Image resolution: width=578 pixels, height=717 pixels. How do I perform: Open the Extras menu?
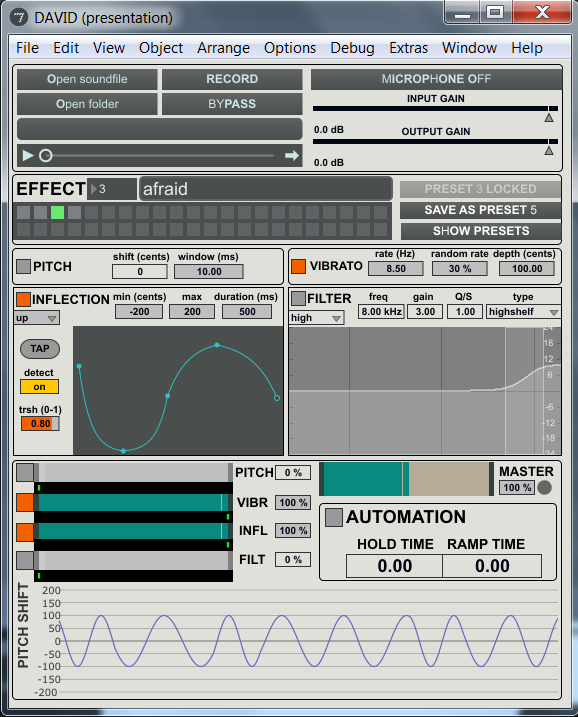tap(409, 48)
